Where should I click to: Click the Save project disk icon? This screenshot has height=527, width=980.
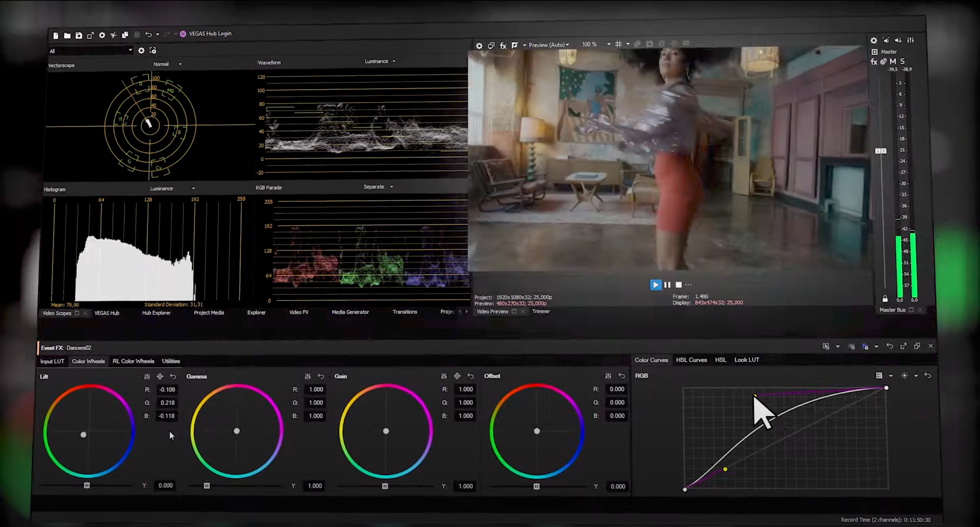(x=79, y=35)
